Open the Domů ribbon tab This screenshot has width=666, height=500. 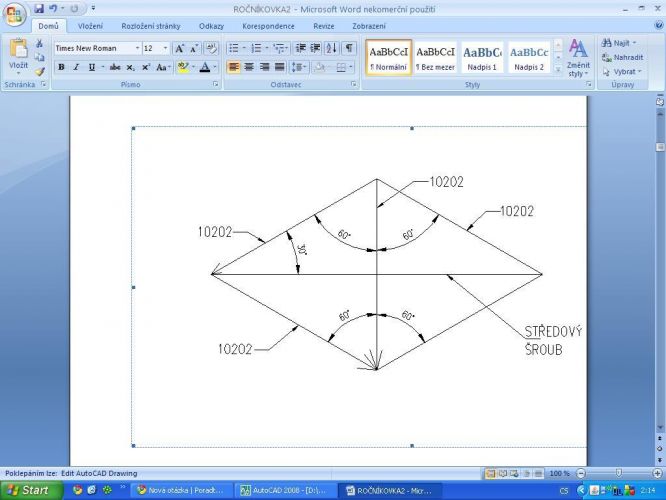pyautogui.click(x=48, y=26)
